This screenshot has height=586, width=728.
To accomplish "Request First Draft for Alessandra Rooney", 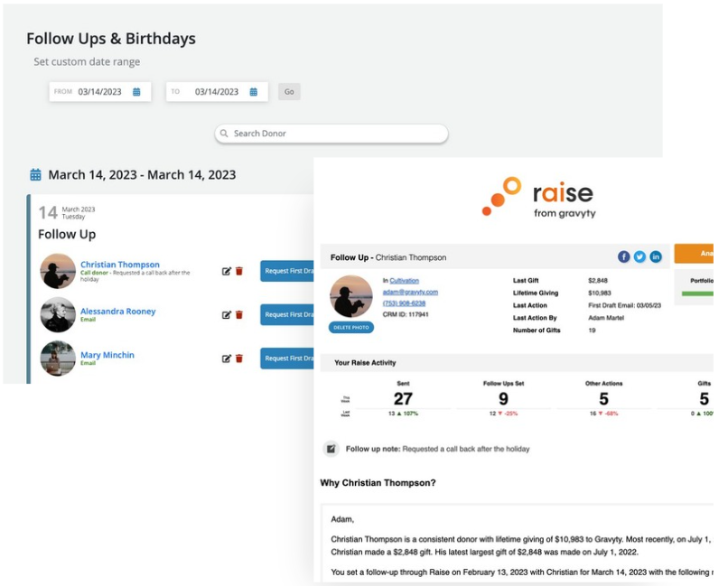I will [x=287, y=314].
